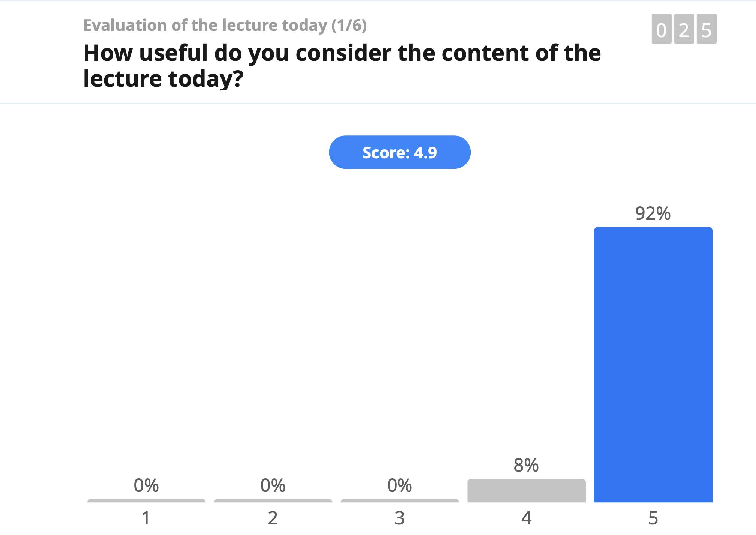The width and height of the screenshot is (756, 535).
Task: Click the 0% label above rating 1
Action: coord(146,485)
